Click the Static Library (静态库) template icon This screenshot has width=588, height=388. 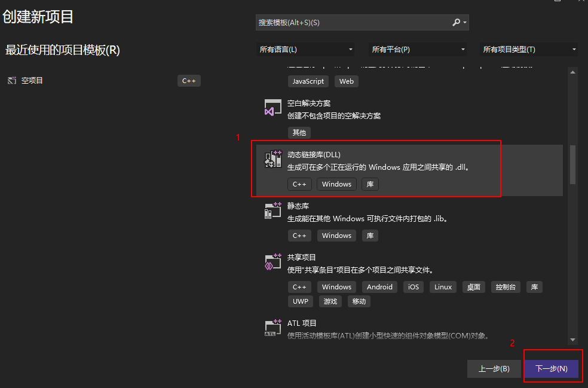[272, 210]
